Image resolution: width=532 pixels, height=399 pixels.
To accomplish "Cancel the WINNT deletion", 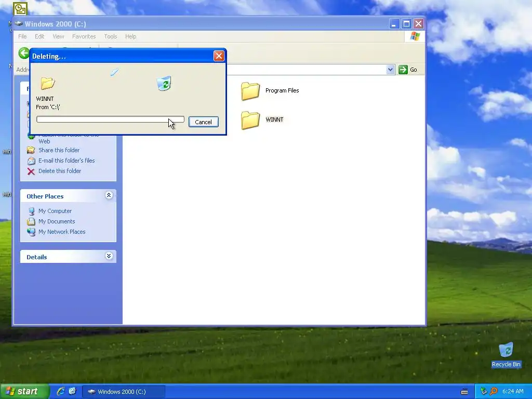I will [203, 122].
